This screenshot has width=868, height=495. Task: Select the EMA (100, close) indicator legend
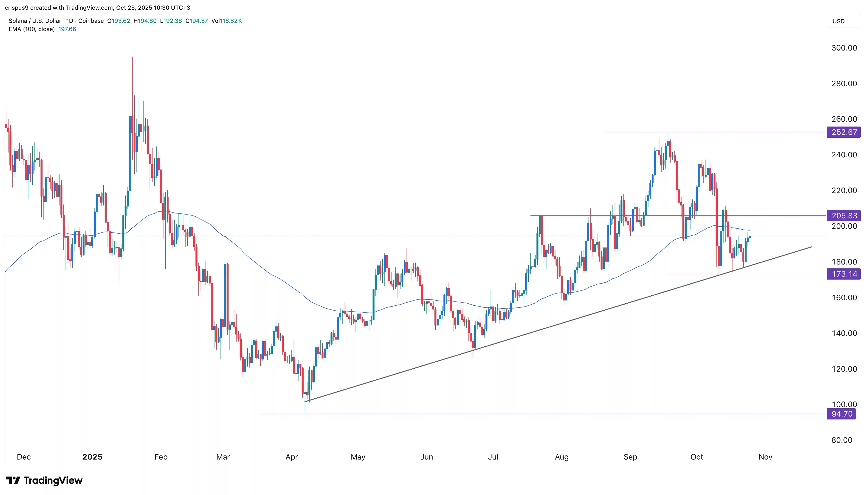point(32,29)
